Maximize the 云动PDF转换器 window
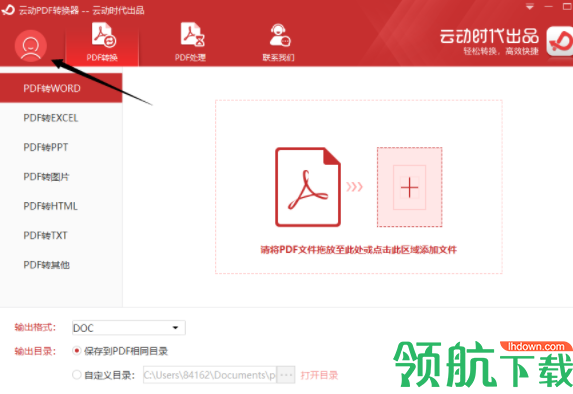This screenshot has height=394, width=573. click(x=568, y=7)
